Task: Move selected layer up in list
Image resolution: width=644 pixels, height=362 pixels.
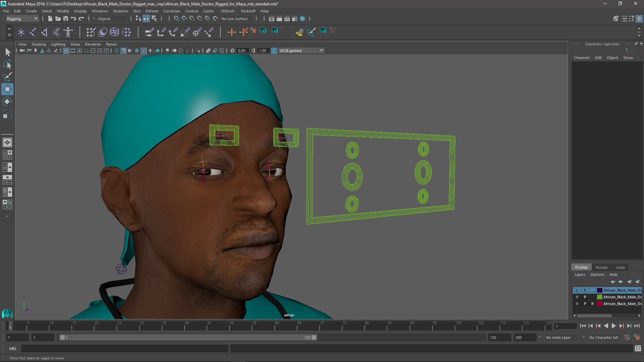Action: tap(613, 282)
